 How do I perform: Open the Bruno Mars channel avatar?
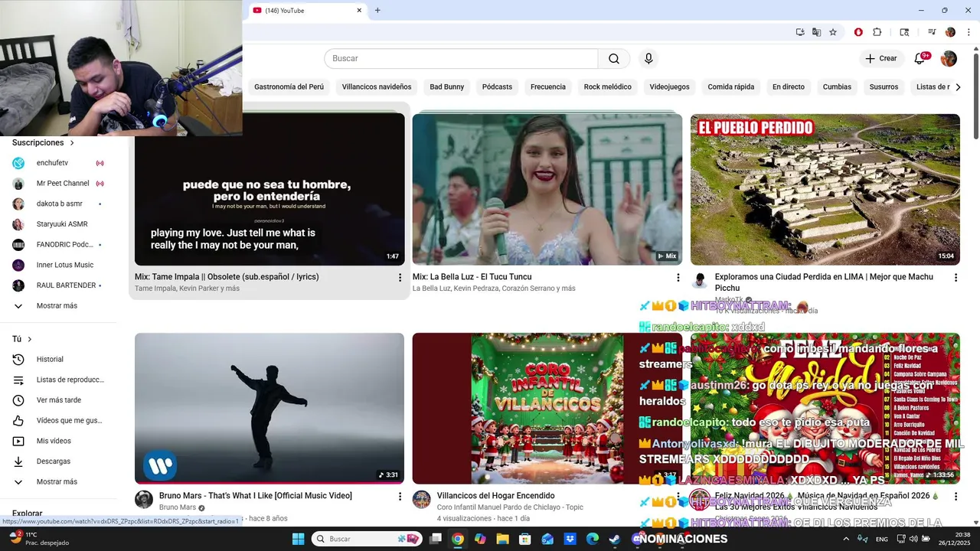pos(144,500)
